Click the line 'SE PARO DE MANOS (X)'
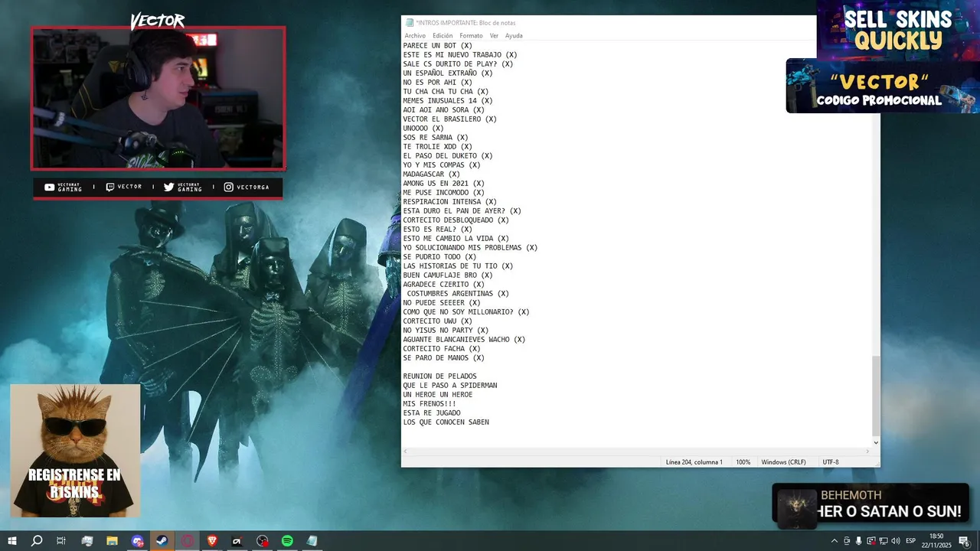Screen dimensions: 980x551 point(444,358)
